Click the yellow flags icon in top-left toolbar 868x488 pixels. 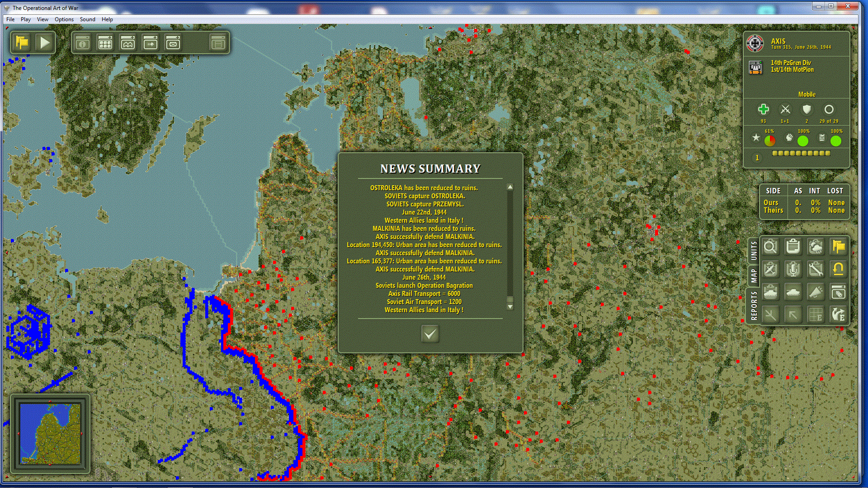22,43
